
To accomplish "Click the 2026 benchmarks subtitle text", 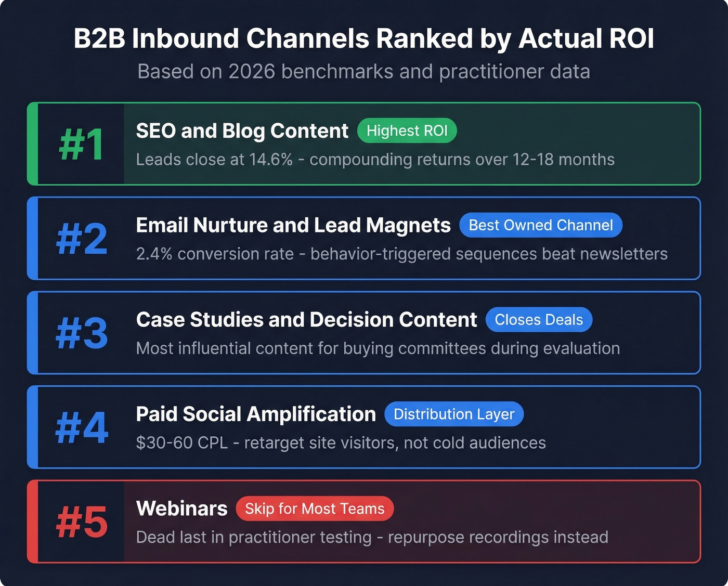I will point(364,71).
